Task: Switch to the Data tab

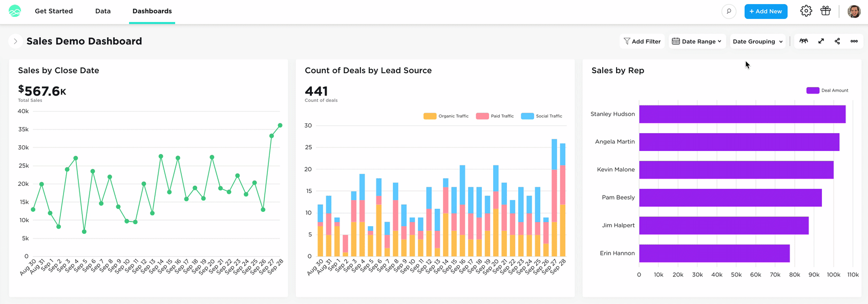Action: [103, 11]
